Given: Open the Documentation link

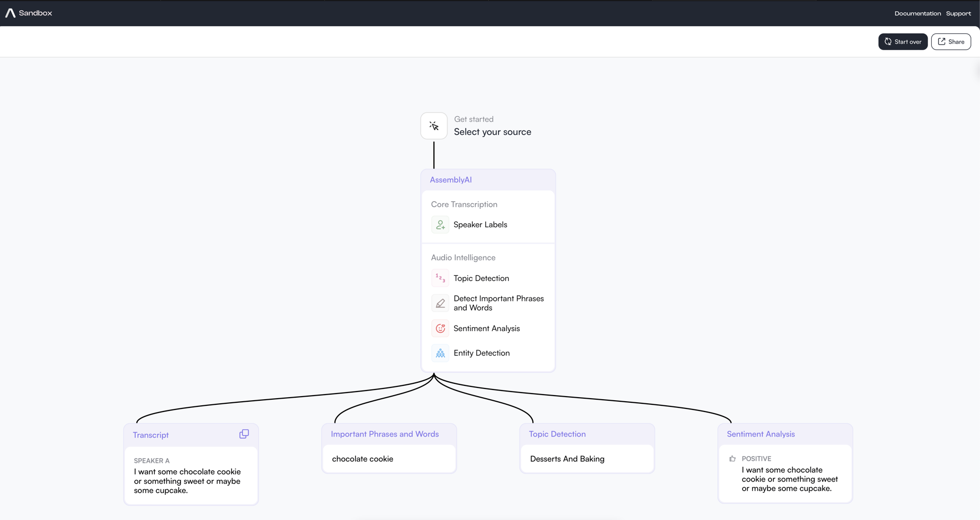Looking at the screenshot, I should (x=918, y=13).
